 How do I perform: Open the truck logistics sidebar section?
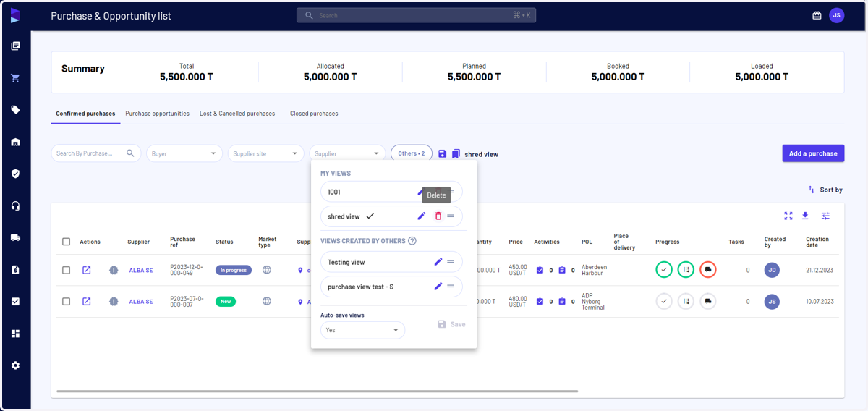[15, 237]
